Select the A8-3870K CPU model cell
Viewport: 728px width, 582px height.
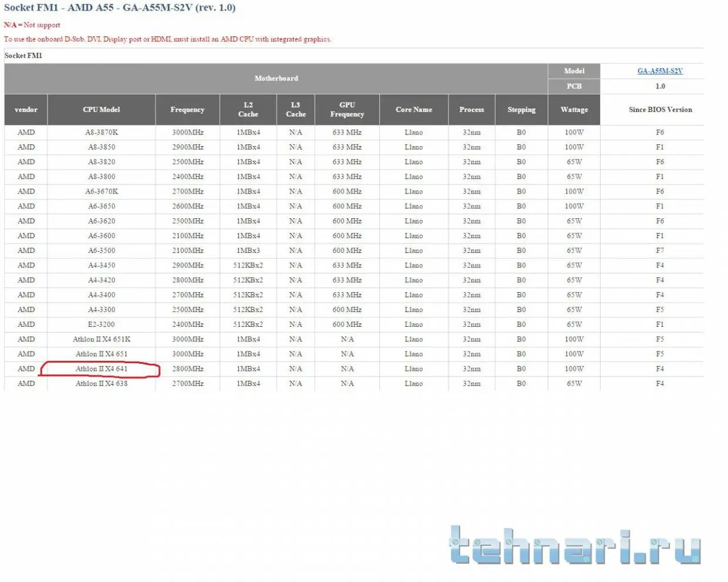click(x=102, y=133)
